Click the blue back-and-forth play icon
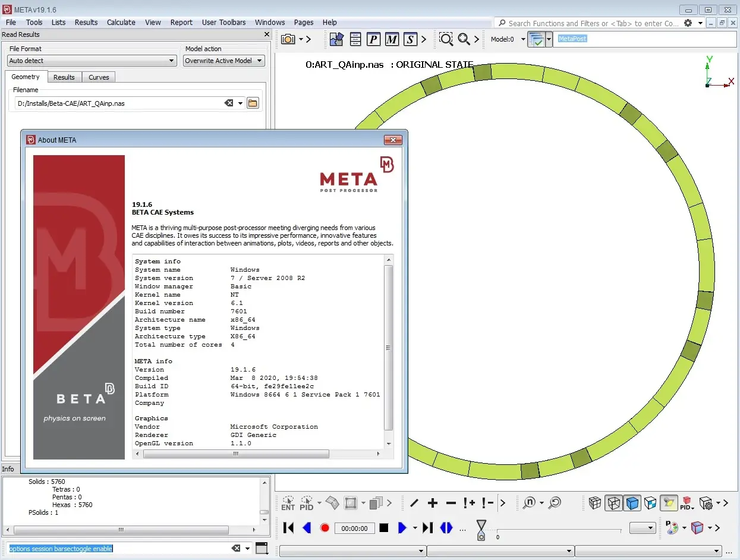Viewport: 740px width, 560px height. pos(446,527)
